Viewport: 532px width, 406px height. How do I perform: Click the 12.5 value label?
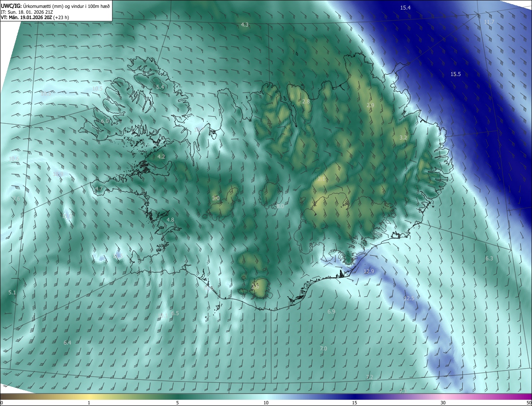point(409,298)
